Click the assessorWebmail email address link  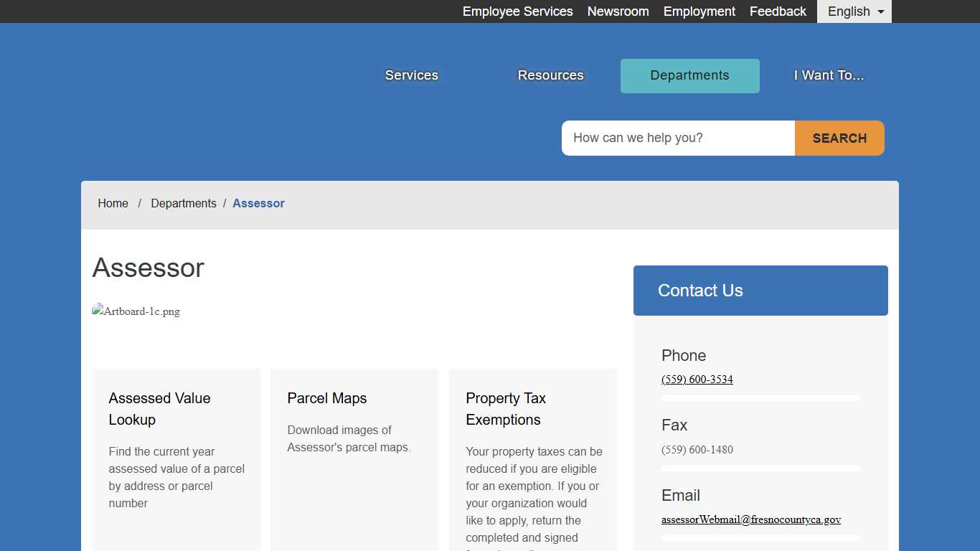tap(750, 519)
